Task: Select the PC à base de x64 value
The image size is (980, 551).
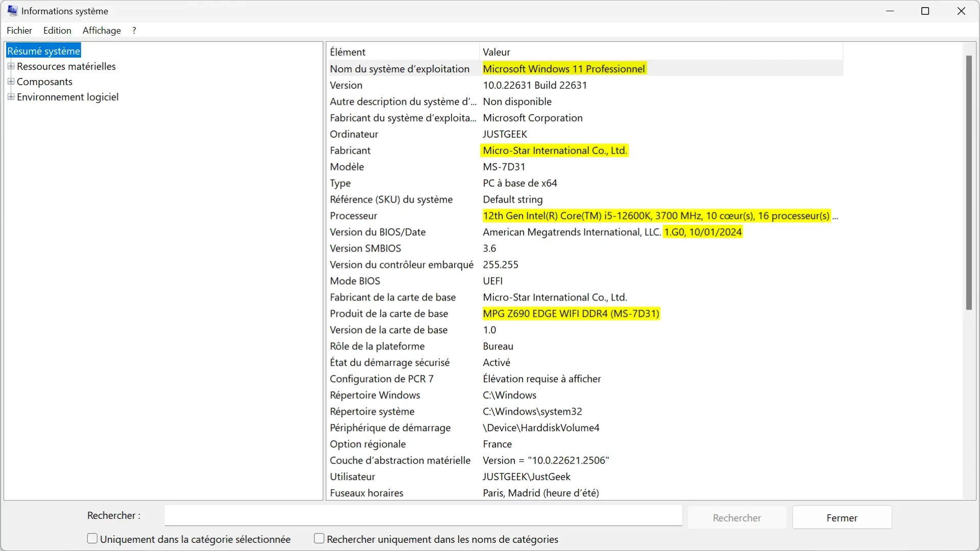Action: pyautogui.click(x=520, y=183)
